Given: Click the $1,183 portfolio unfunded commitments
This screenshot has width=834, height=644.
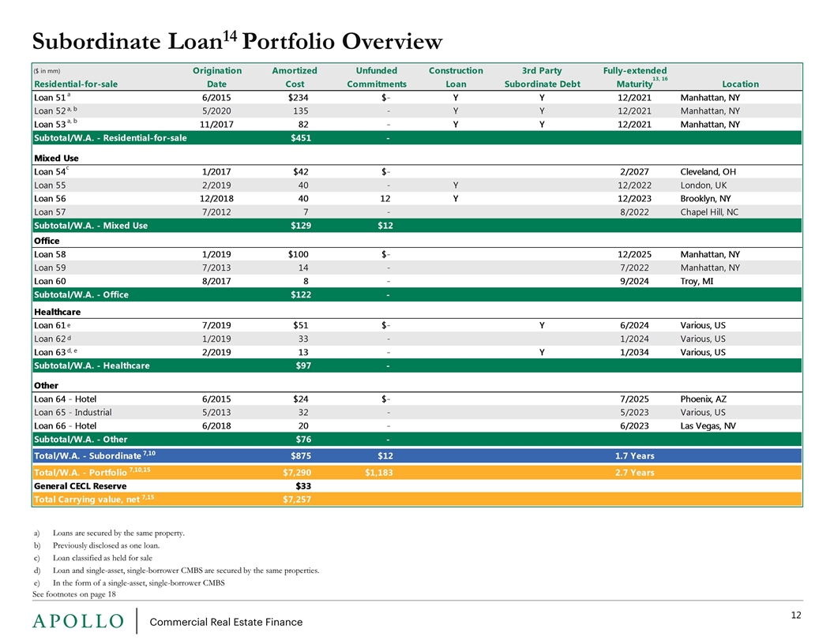Looking at the screenshot, I should (379, 473).
